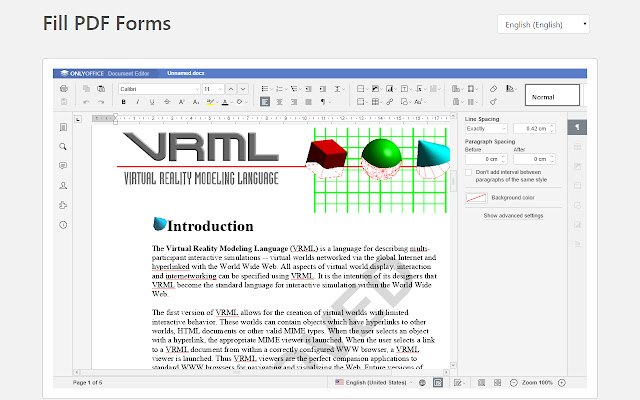
Task: Click the tab stop selector left of the ruler
Action: click(78, 119)
